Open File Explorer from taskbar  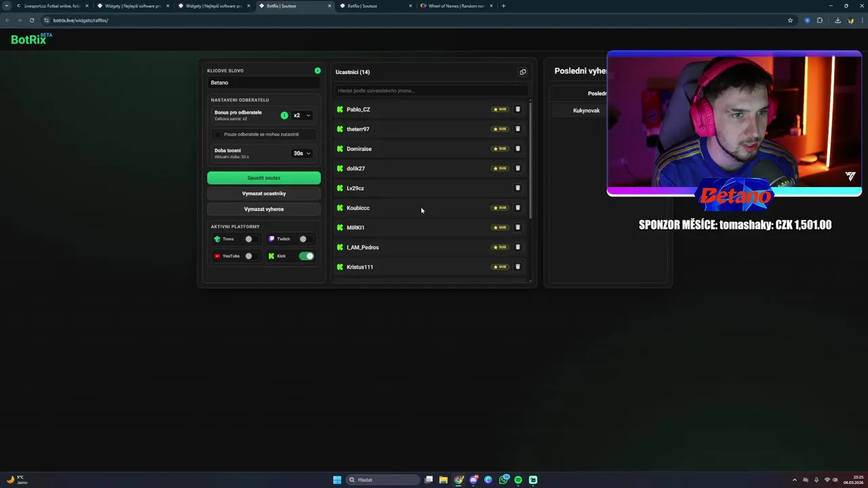point(443,480)
